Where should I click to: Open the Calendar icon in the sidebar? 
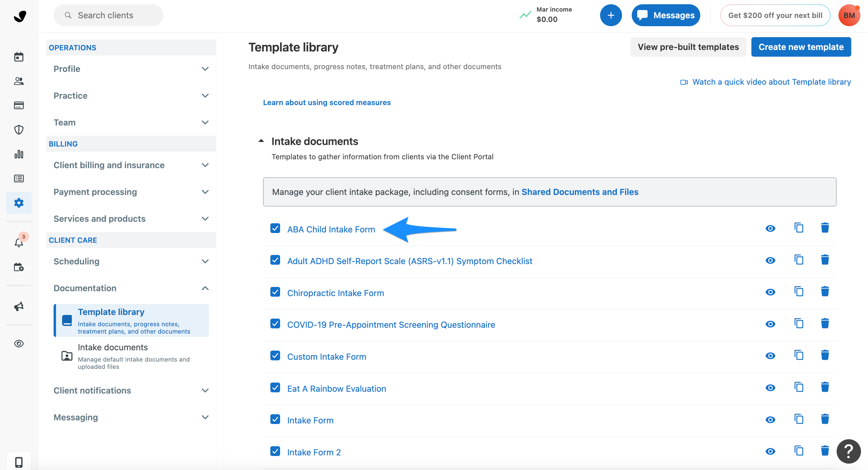point(19,56)
